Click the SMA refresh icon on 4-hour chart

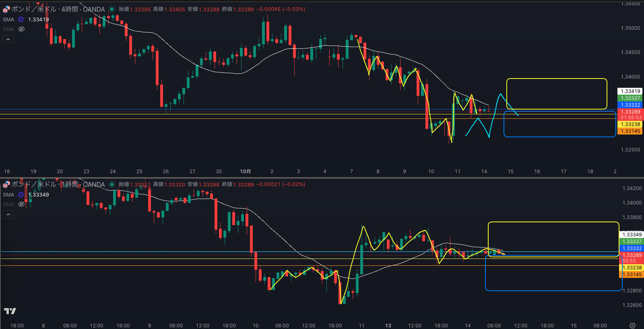click(x=21, y=19)
